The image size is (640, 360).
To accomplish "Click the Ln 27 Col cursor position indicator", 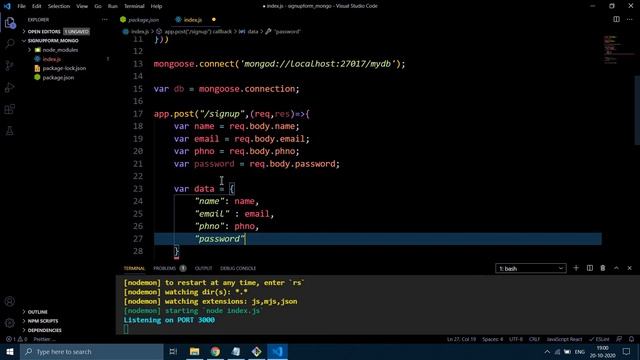I will click(x=461, y=339).
